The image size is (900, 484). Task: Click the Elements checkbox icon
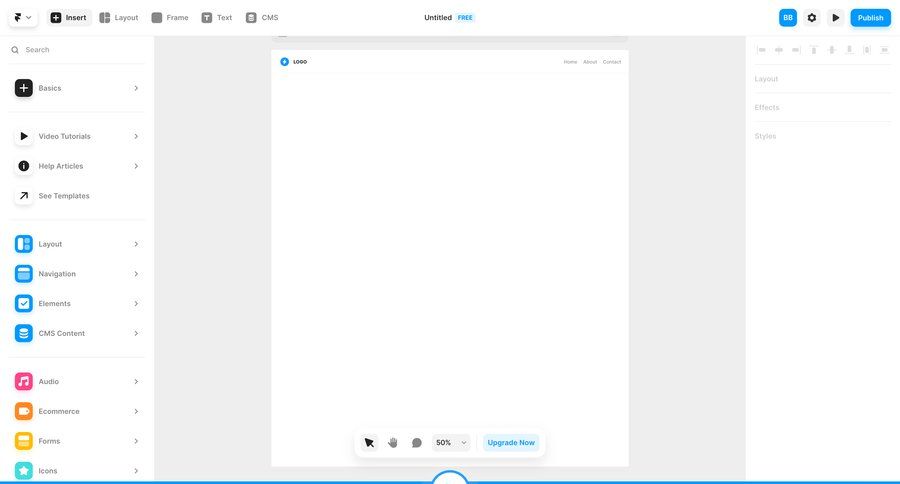click(x=24, y=304)
